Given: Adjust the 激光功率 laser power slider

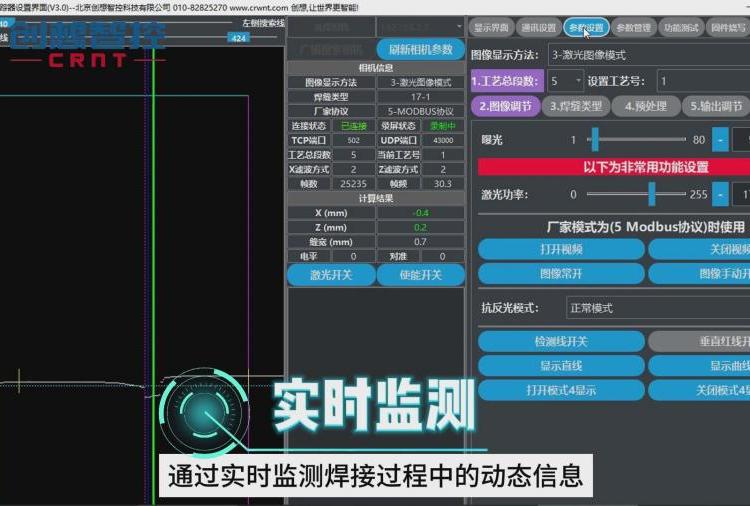Looking at the screenshot, I should coord(651,194).
